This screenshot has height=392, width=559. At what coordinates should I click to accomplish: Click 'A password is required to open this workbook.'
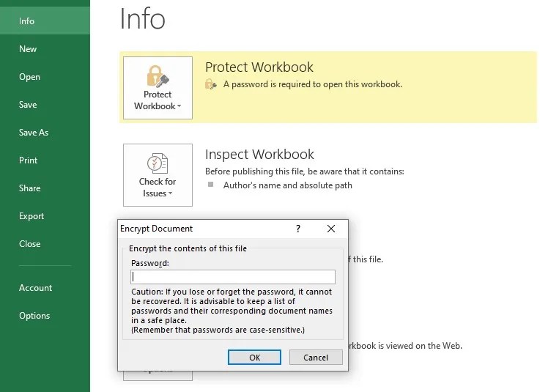pos(313,84)
